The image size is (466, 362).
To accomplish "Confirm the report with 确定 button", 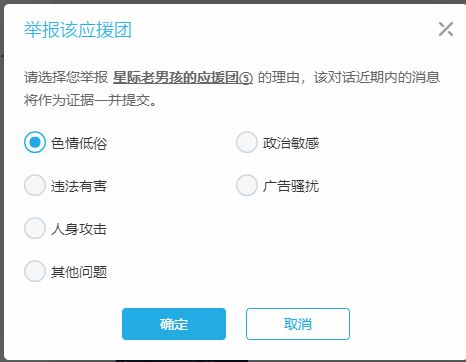I will pos(174,324).
